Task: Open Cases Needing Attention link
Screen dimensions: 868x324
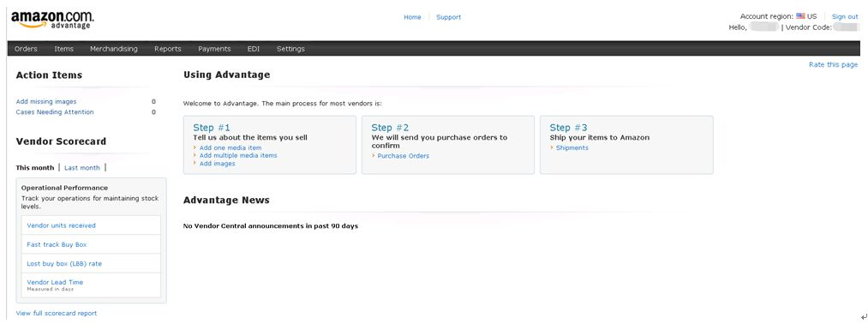Action: tap(55, 112)
